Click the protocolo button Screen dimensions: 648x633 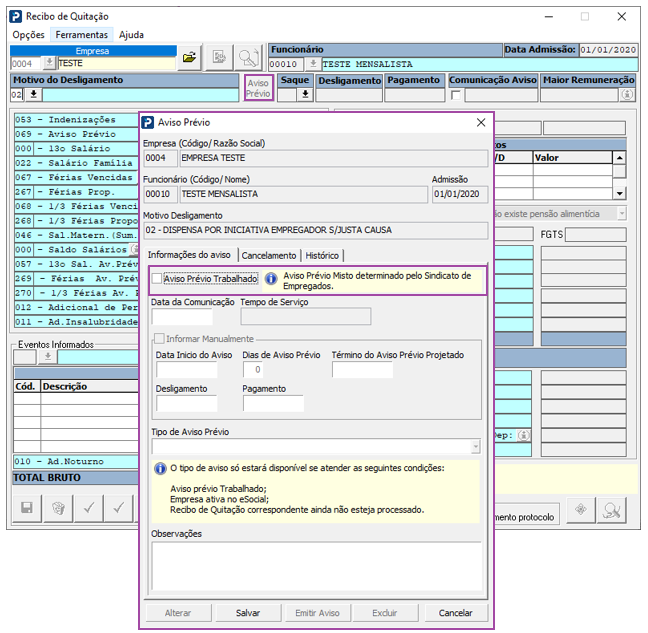click(x=526, y=514)
